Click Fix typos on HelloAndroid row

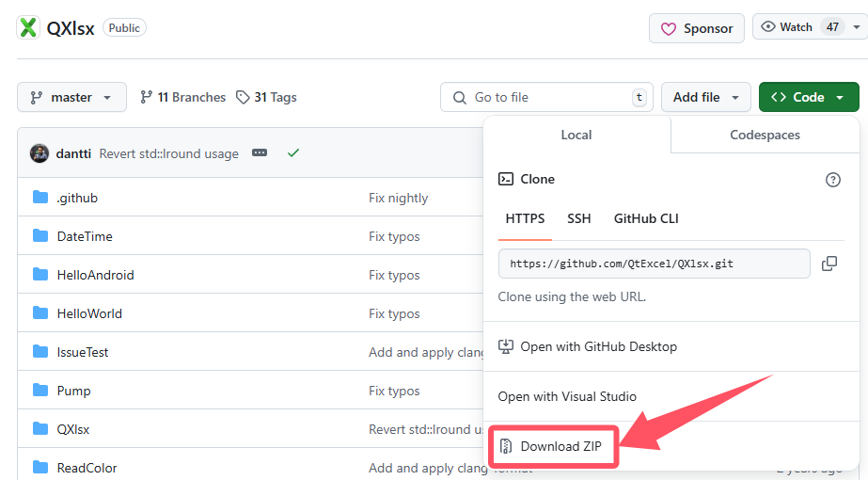tap(394, 275)
